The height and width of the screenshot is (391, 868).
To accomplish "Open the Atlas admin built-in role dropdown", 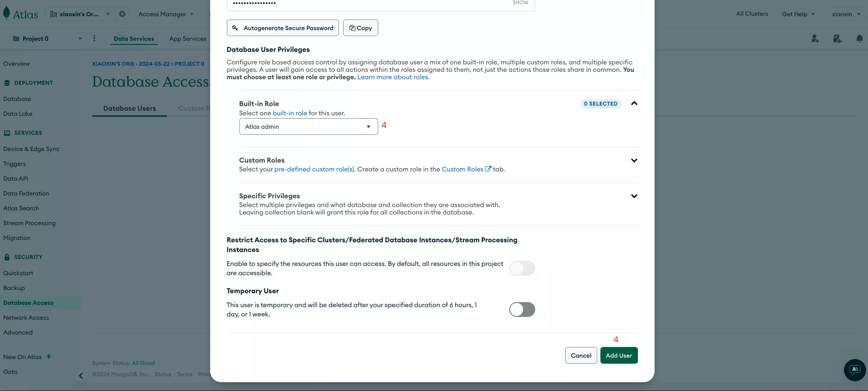I will point(309,126).
